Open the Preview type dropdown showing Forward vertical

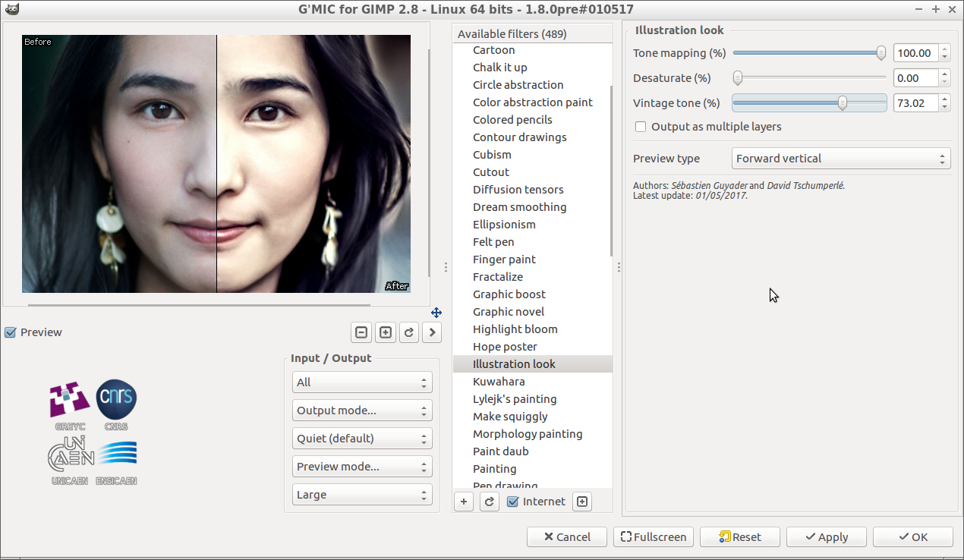tap(841, 159)
